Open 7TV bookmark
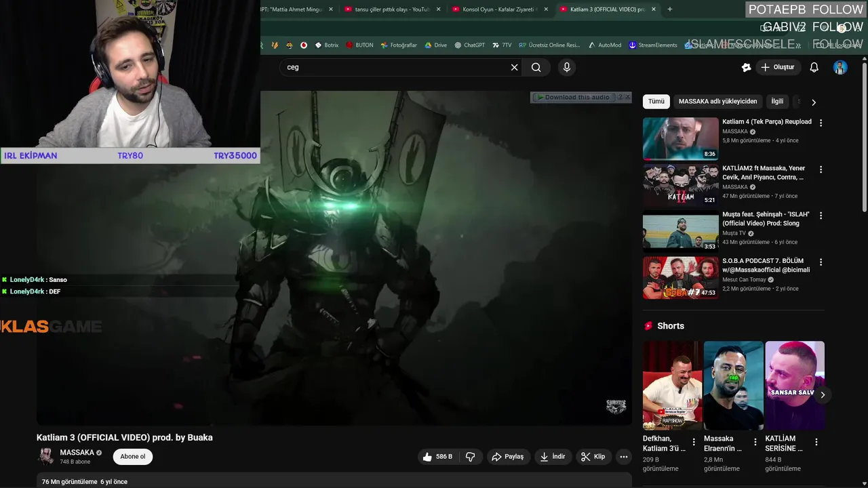 coord(502,45)
